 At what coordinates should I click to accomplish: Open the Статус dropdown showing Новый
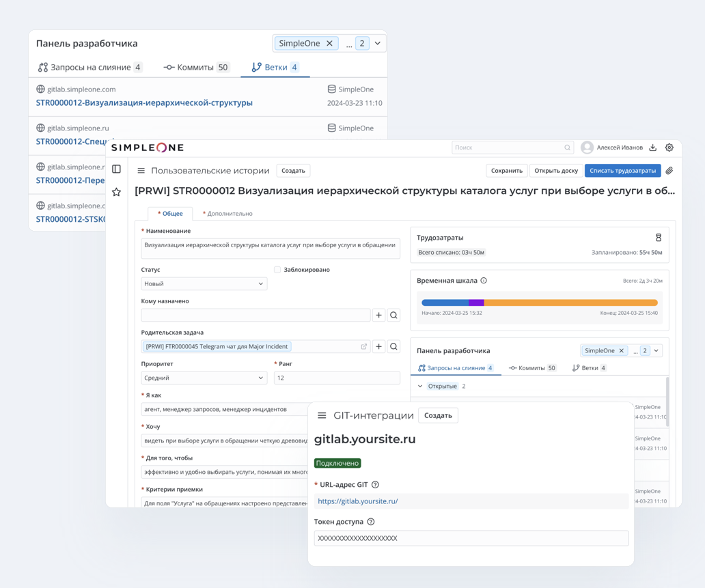click(x=203, y=283)
